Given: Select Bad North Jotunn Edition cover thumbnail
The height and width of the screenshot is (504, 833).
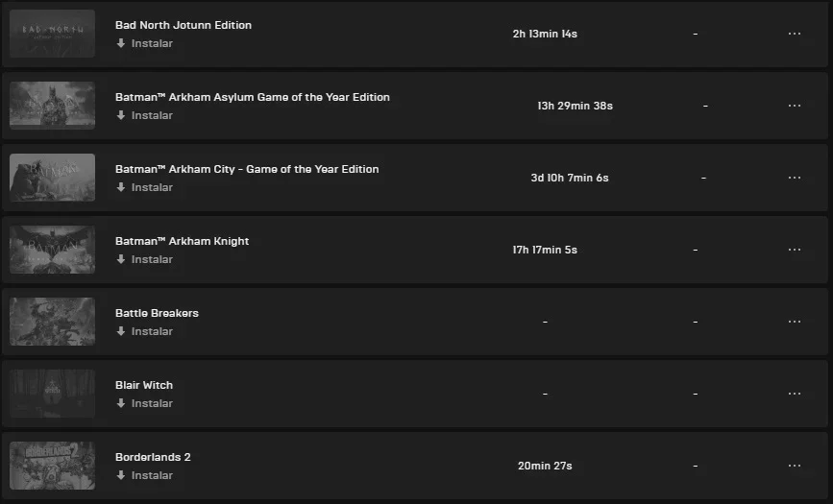Looking at the screenshot, I should point(52,34).
